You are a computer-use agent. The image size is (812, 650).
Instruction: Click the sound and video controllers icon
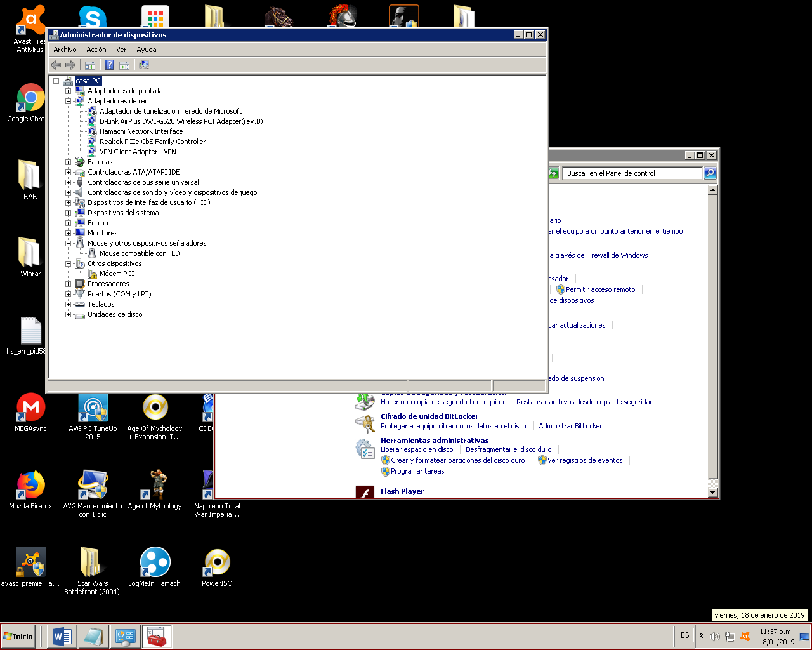80,192
